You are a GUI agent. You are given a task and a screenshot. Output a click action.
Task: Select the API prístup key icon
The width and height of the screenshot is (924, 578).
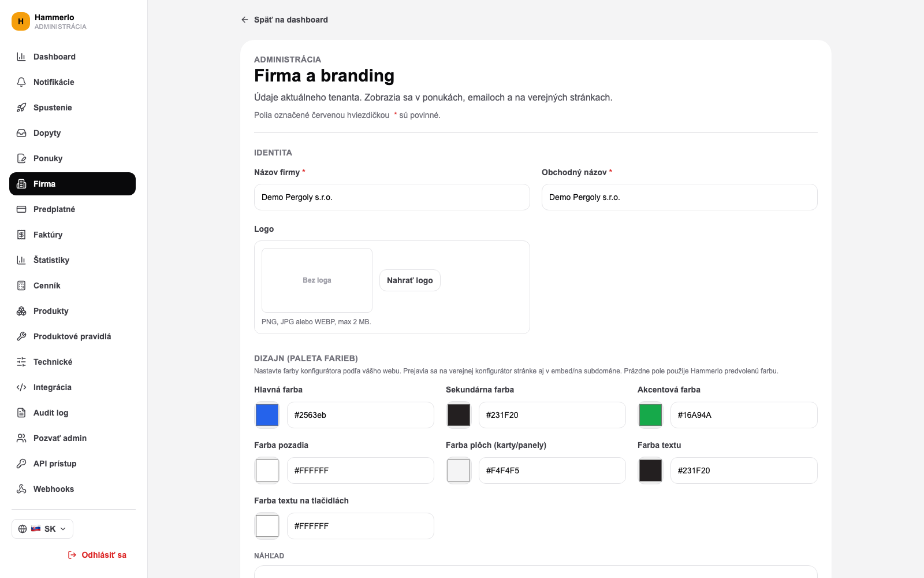click(x=21, y=464)
